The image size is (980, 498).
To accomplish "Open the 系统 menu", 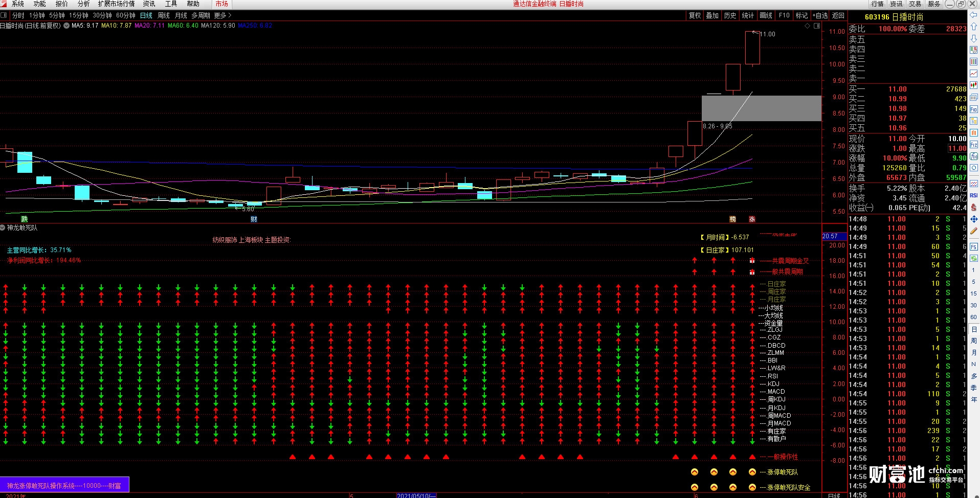I will [18, 4].
